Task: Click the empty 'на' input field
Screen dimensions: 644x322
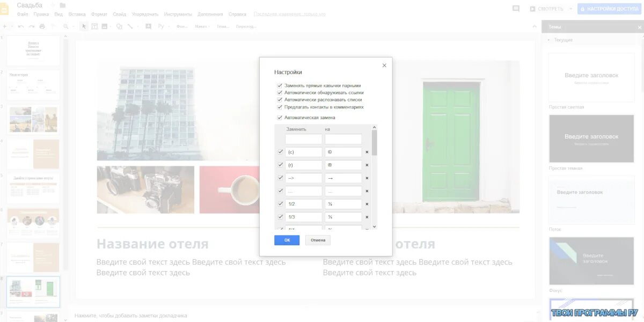Action: point(343,139)
